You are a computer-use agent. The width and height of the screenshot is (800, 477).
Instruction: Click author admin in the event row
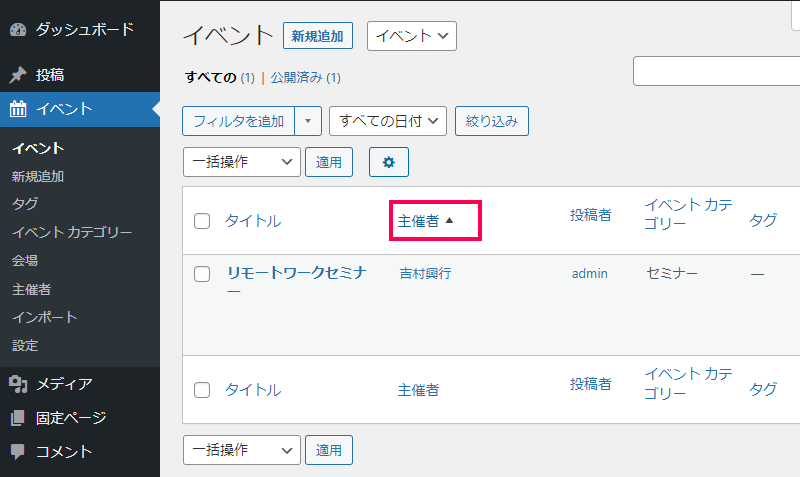(590, 273)
